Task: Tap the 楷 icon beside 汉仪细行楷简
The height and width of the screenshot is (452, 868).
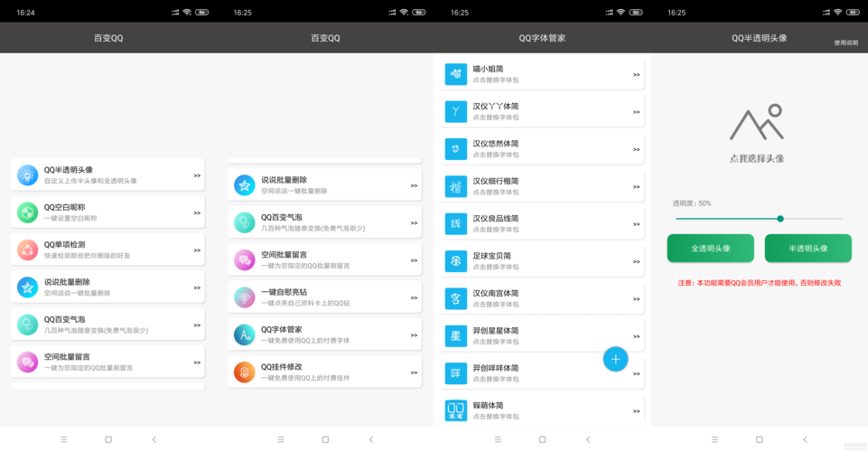Action: click(x=455, y=186)
